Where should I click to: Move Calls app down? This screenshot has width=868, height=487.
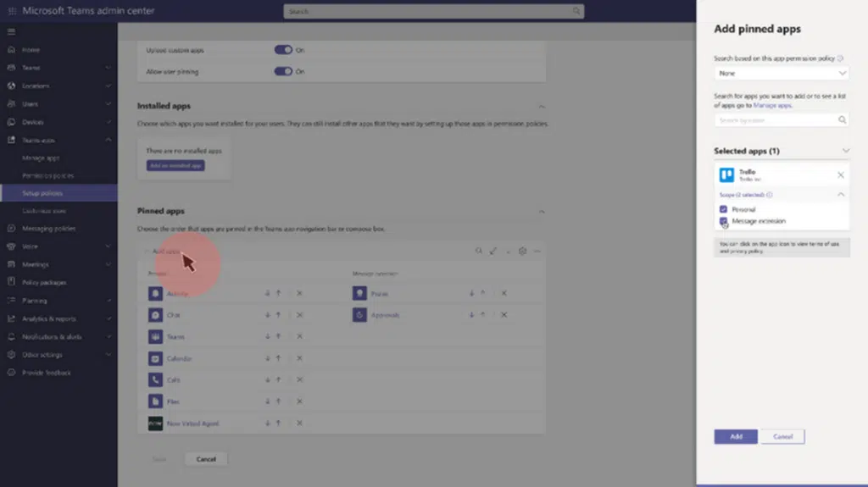267,379
